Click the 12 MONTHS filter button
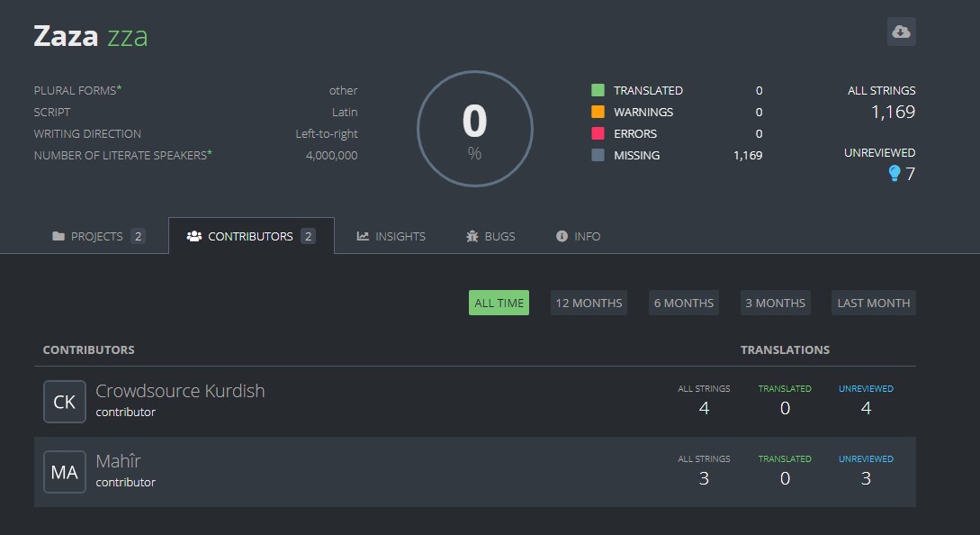The width and height of the screenshot is (980, 535). pyautogui.click(x=589, y=302)
